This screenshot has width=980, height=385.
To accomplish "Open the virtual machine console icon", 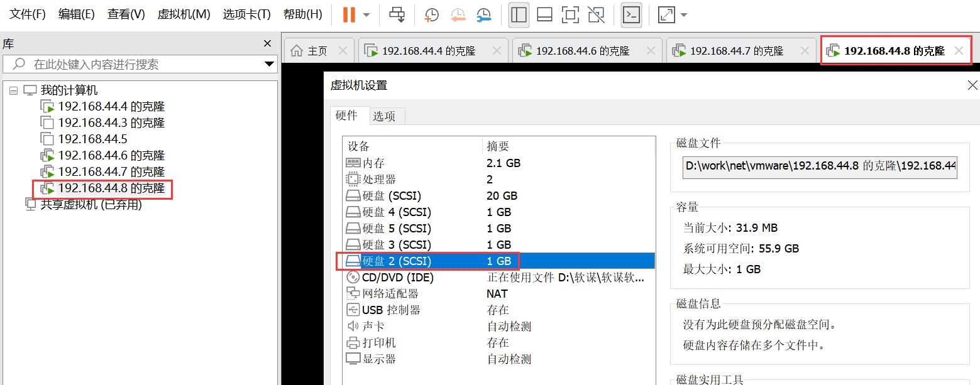I will click(631, 14).
